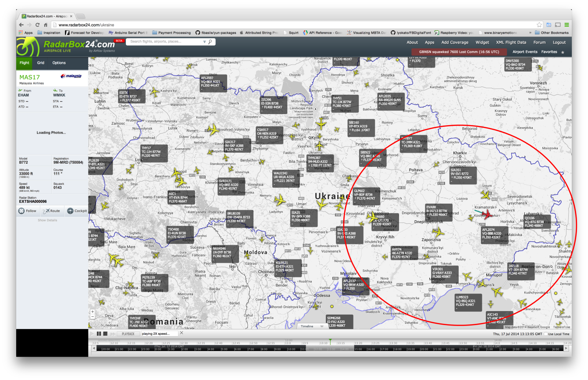The width and height of the screenshot is (588, 380).
Task: Zoom out on the map
Action: pyautogui.click(x=92, y=317)
